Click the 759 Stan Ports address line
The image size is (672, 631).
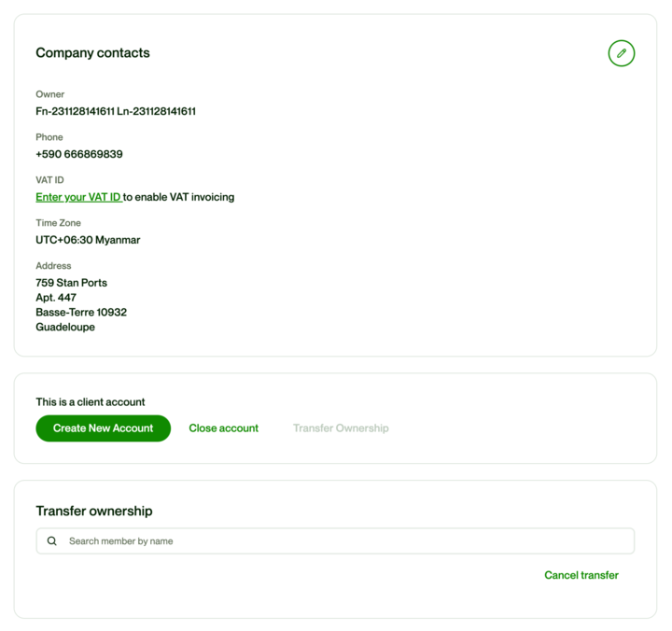(x=71, y=283)
